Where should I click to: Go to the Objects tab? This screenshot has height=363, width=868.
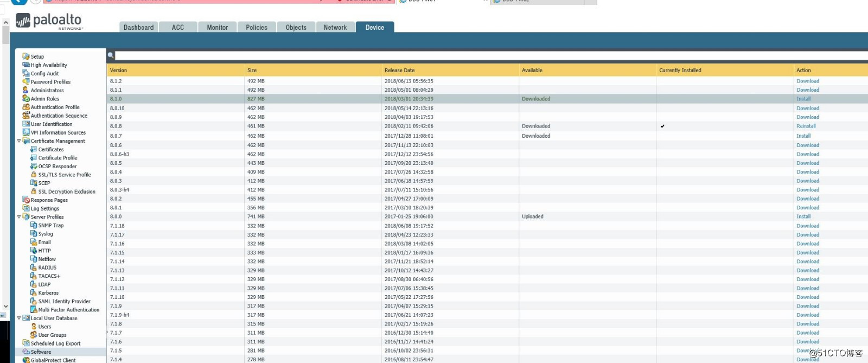[296, 27]
